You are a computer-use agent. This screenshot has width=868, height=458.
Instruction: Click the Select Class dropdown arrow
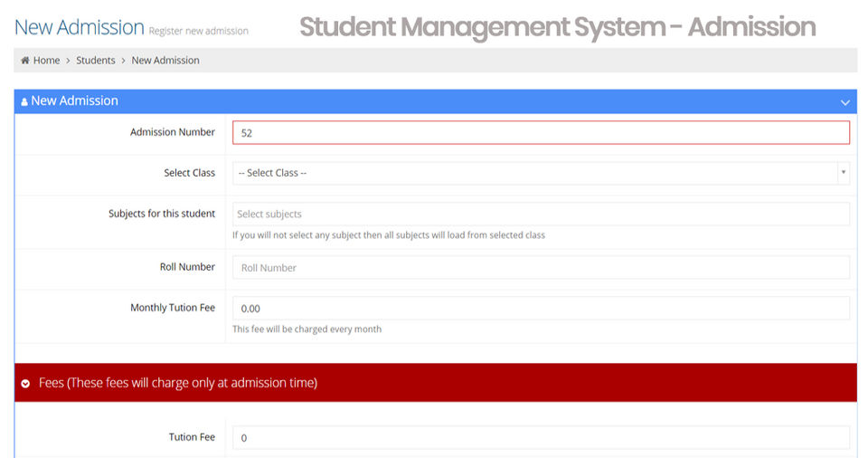[843, 173]
